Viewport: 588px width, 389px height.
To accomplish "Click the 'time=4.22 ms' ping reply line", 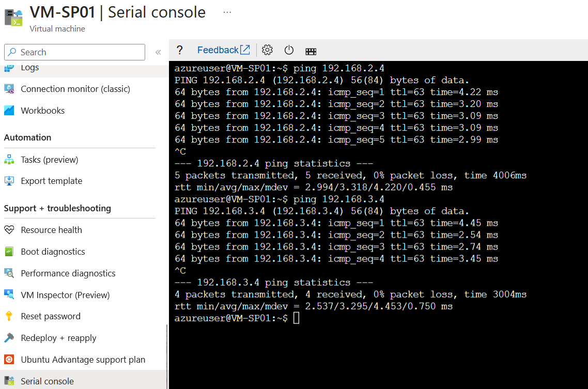I will tap(336, 92).
